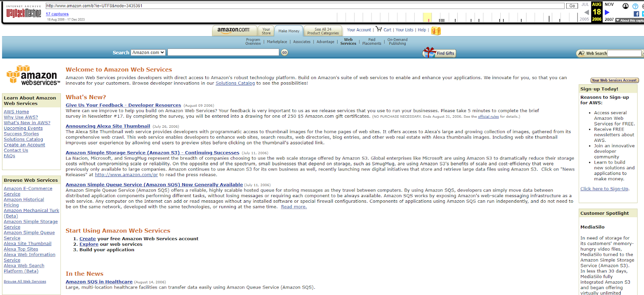
Task: Select the 2007 year in Wayback timeline
Action: coord(609,19)
